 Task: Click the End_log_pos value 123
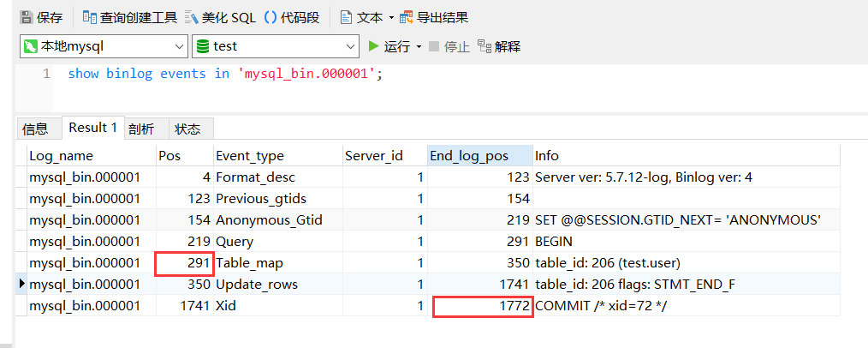pos(480,177)
